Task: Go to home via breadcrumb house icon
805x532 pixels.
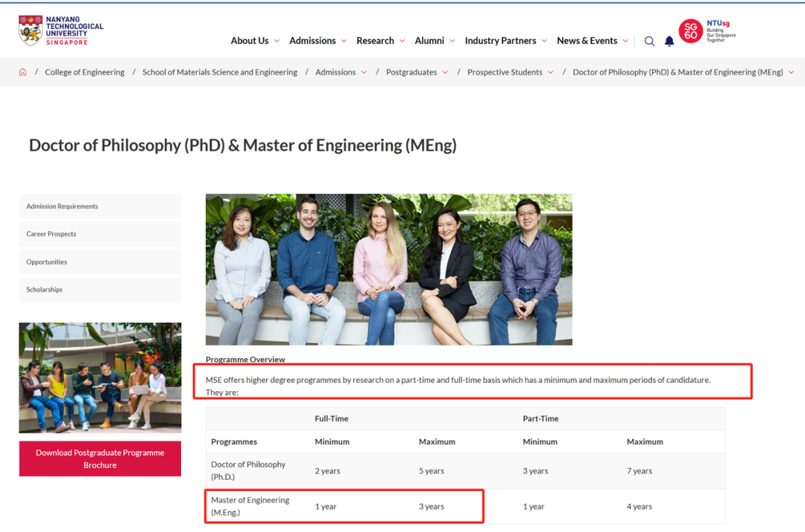Action: 23,72
